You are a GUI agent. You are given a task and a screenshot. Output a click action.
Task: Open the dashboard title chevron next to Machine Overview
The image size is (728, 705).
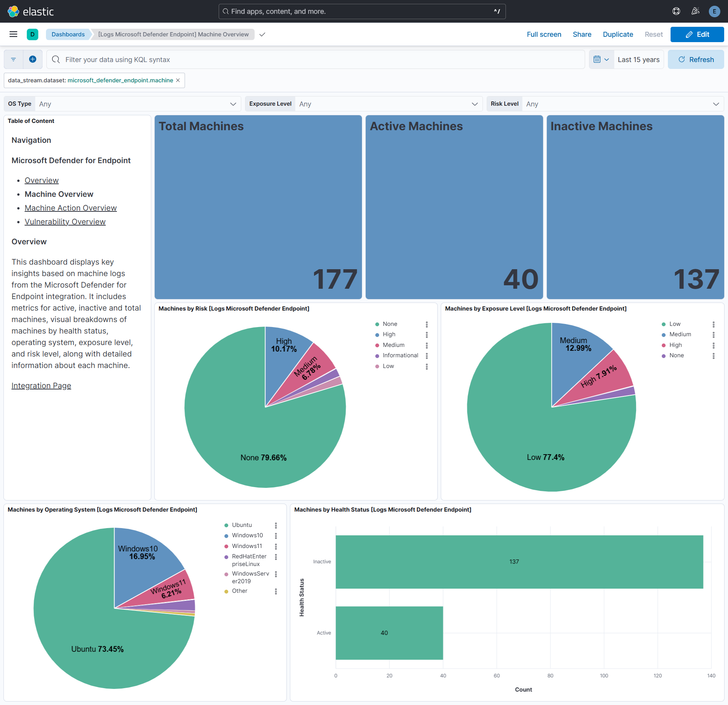262,34
